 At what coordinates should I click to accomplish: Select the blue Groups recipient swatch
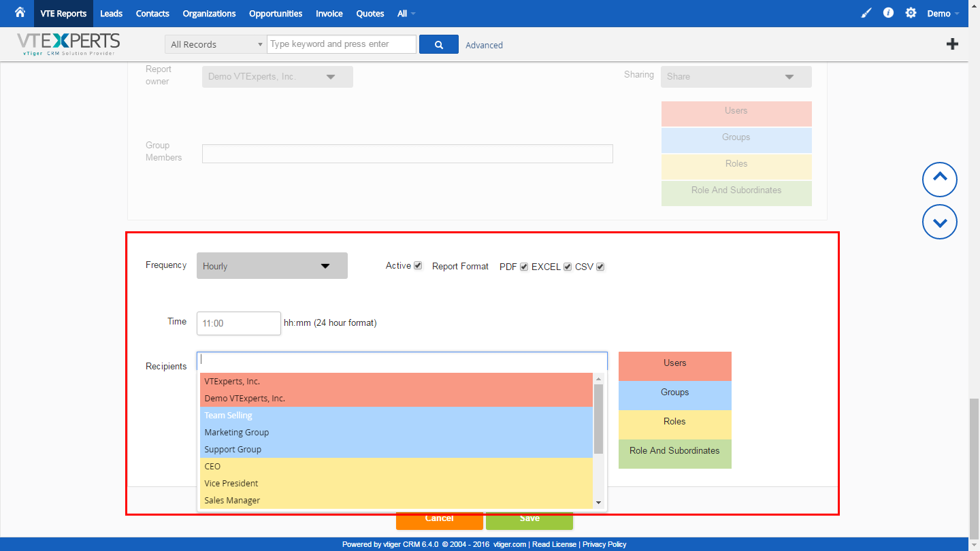675,395
